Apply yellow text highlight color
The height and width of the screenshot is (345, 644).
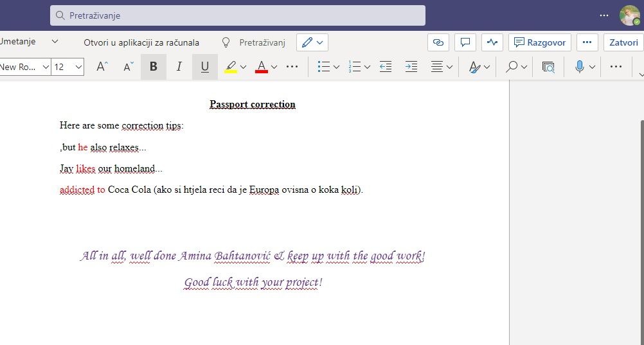click(231, 67)
